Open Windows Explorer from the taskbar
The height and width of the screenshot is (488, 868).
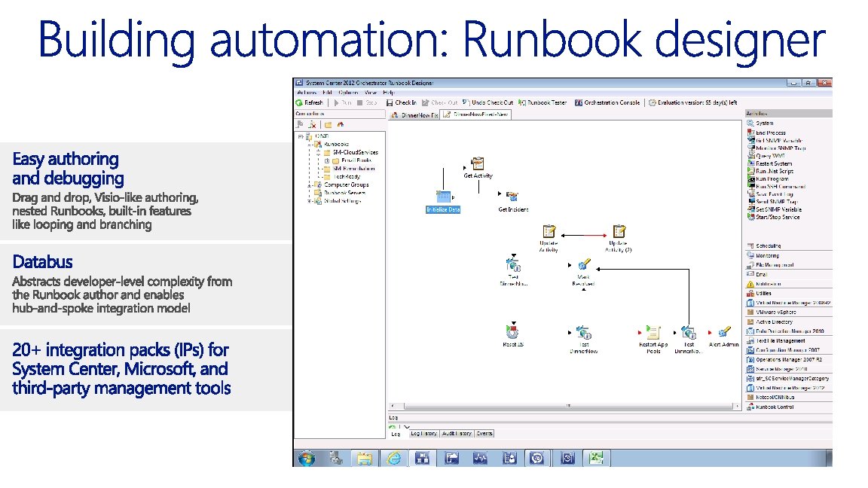[x=364, y=458]
